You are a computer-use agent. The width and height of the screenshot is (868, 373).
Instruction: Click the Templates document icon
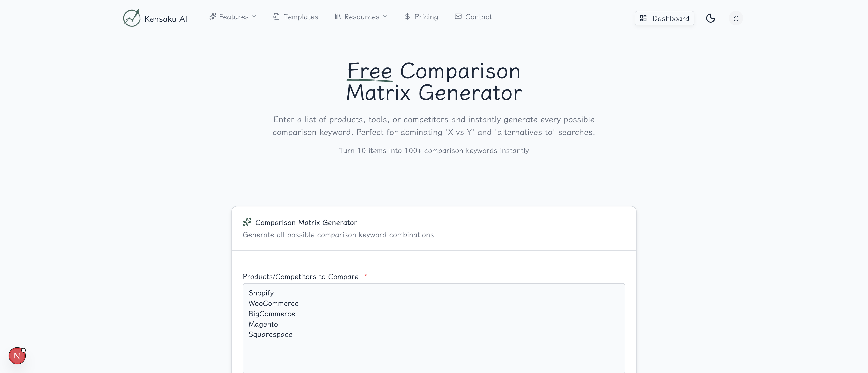(x=276, y=17)
